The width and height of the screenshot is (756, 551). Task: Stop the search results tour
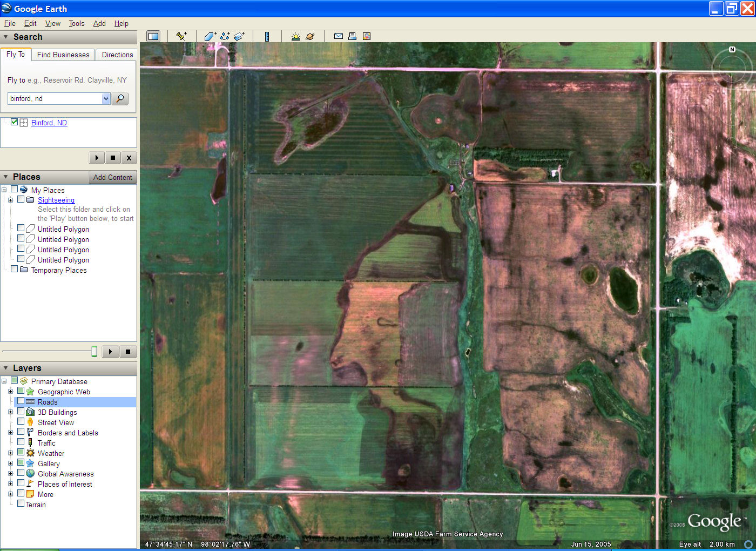click(113, 158)
